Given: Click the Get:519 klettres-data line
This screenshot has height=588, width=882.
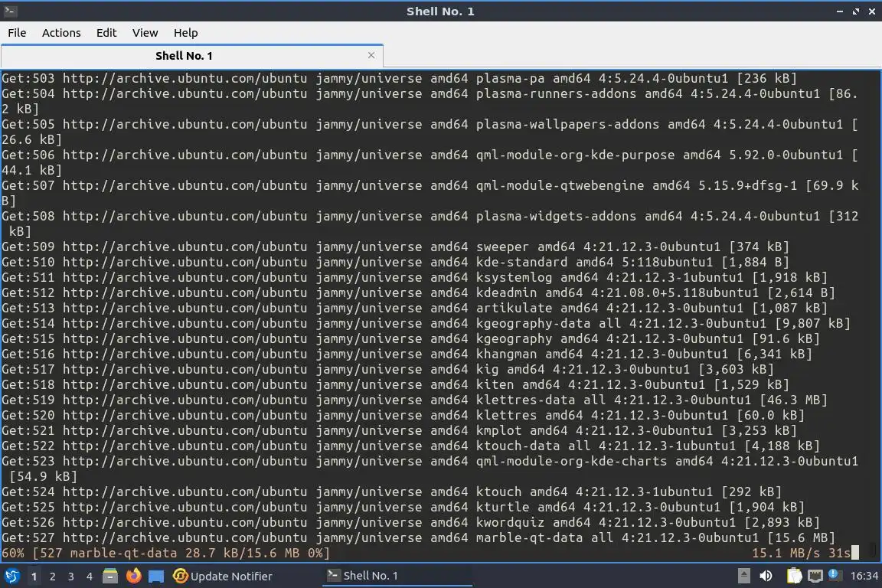Looking at the screenshot, I should click(x=414, y=400).
